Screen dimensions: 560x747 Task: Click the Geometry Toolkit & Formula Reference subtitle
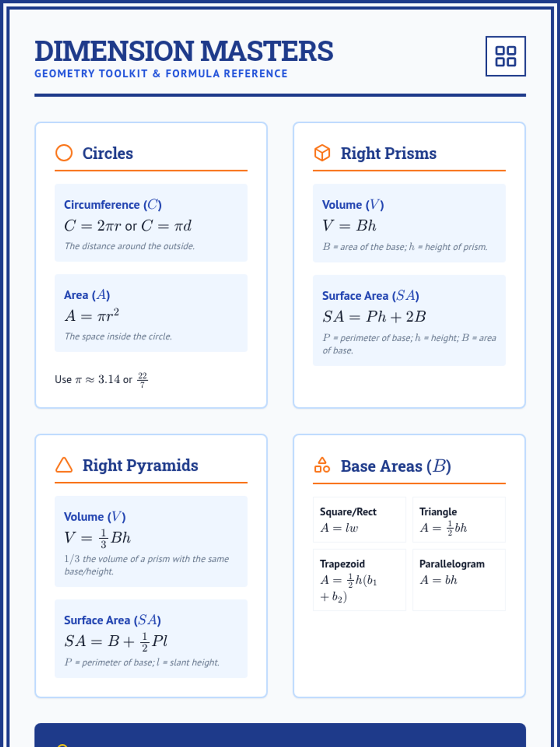coord(161,74)
